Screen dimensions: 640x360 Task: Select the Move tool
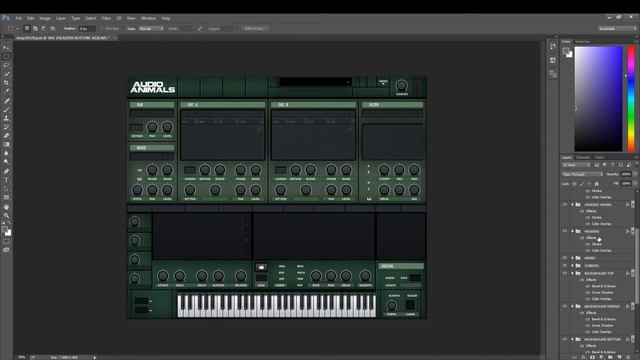click(6, 47)
